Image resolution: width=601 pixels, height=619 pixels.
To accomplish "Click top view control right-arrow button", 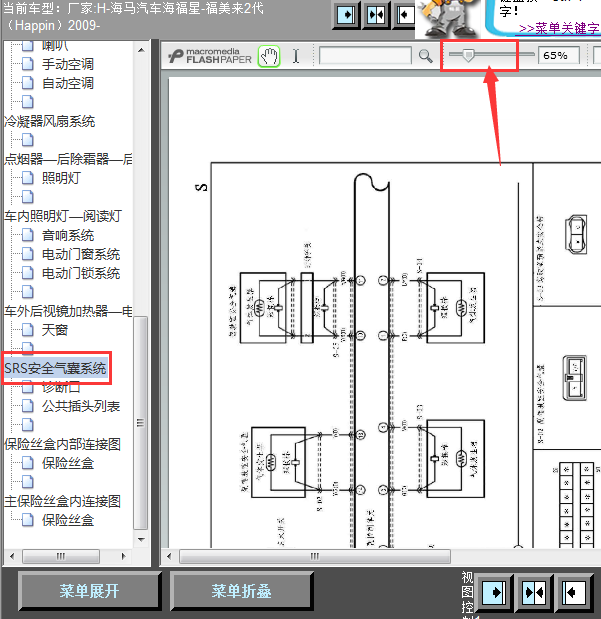I will 346,15.
